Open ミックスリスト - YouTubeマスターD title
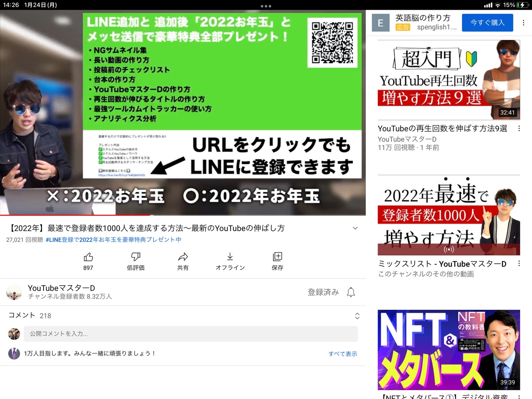Screen dimensions: 532x399 442,264
